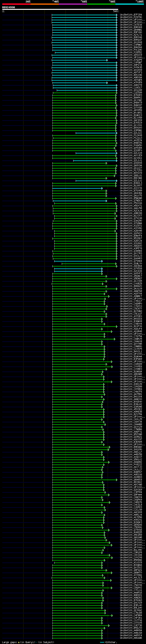Click UniRef100_A7P0P9 hit name
Image resolution: width=146 pixels, height=644 pixels.
131,82
